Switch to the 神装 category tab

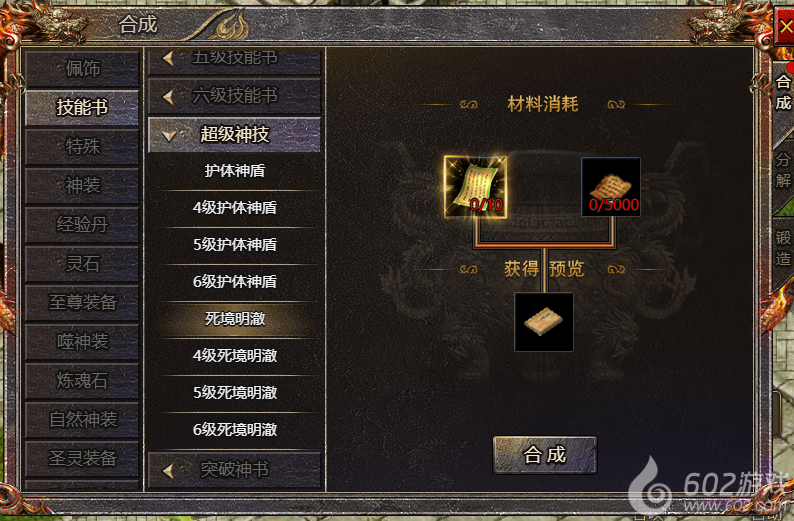tap(82, 186)
